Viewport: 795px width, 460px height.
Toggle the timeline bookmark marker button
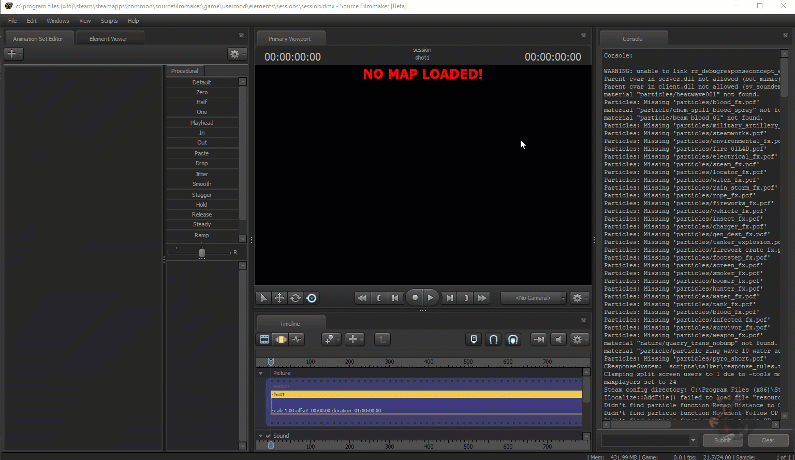pos(474,339)
